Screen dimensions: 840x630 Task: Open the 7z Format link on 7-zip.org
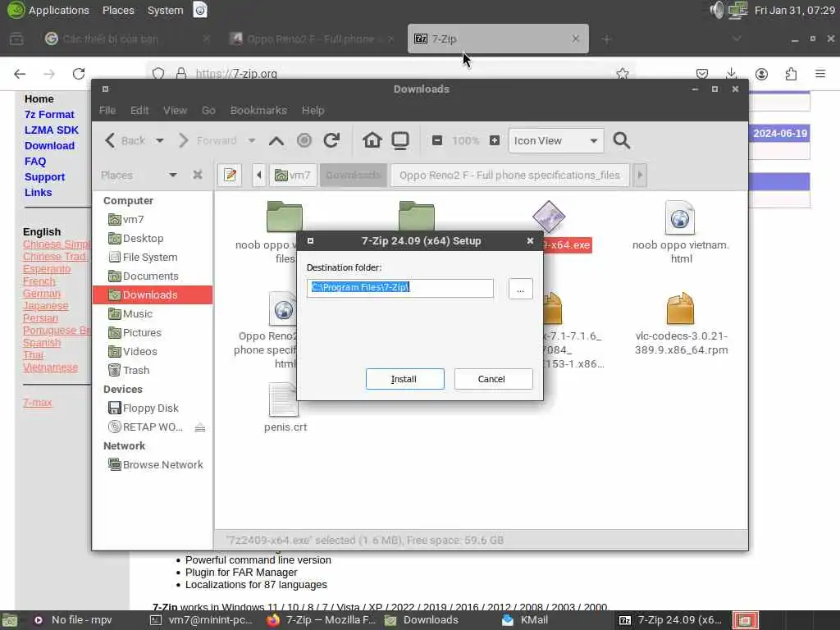49,115
